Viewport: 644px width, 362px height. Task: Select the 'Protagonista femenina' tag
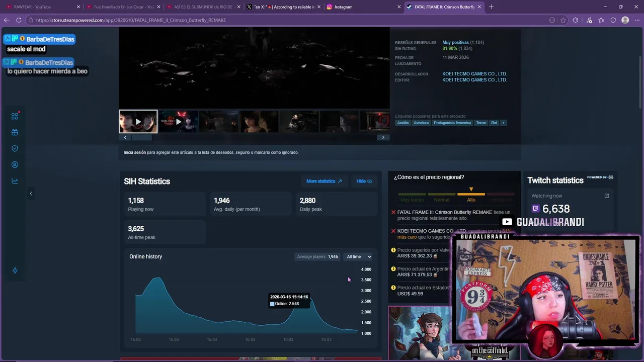pyautogui.click(x=452, y=123)
